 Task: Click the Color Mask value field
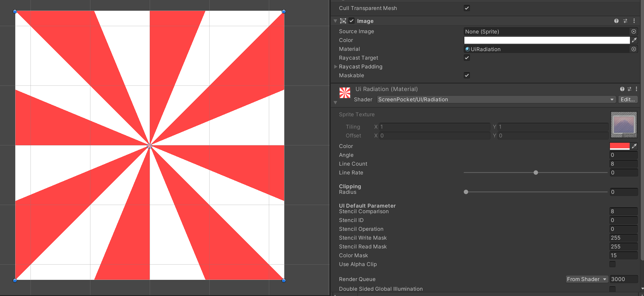(623, 255)
